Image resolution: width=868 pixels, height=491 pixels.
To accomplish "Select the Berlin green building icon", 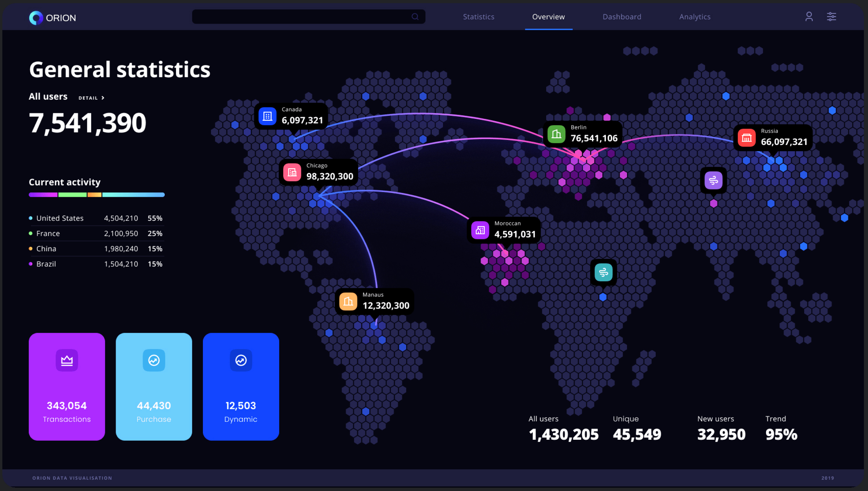I will (556, 134).
